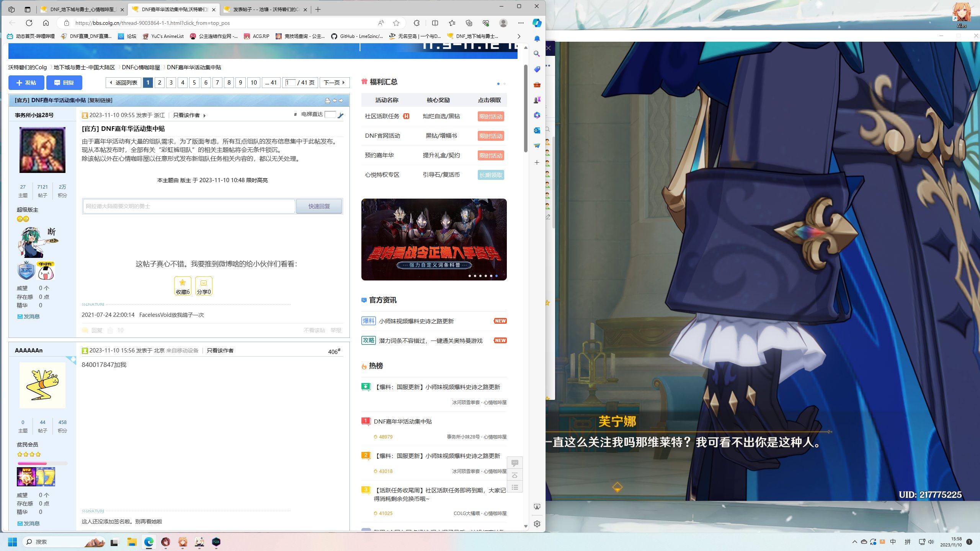Focus the quick reply text field
The width and height of the screenshot is (980, 551).
click(189, 206)
